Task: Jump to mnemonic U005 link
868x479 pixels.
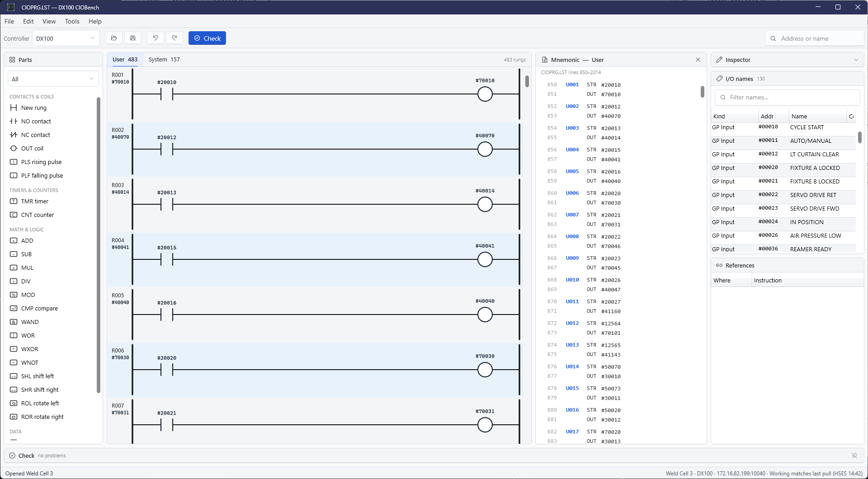Action: (x=572, y=171)
